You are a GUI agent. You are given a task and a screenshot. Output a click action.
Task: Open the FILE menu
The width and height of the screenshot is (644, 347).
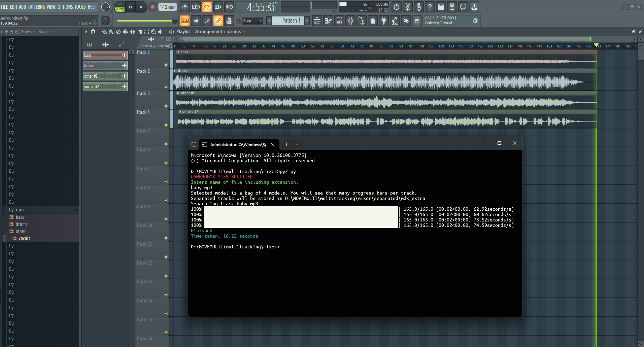coord(4,7)
